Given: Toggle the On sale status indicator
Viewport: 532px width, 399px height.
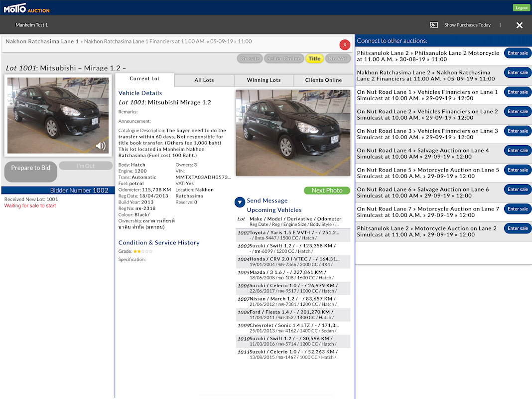Looking at the screenshot, I should tap(250, 59).
